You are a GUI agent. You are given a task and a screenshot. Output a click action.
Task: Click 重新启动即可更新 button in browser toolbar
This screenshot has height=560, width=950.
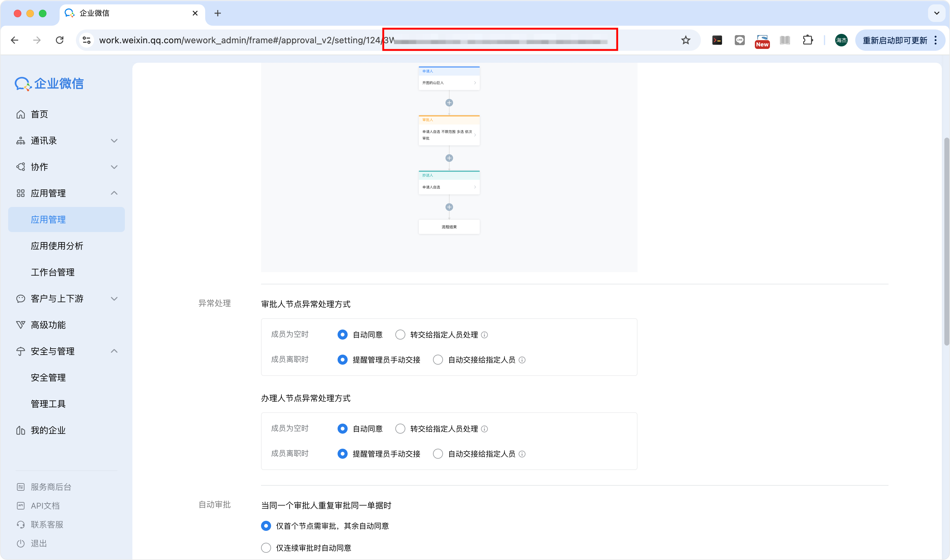894,40
